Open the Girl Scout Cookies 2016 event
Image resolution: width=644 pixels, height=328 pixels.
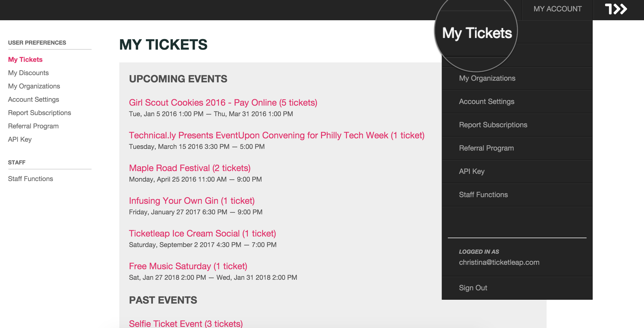[223, 102]
